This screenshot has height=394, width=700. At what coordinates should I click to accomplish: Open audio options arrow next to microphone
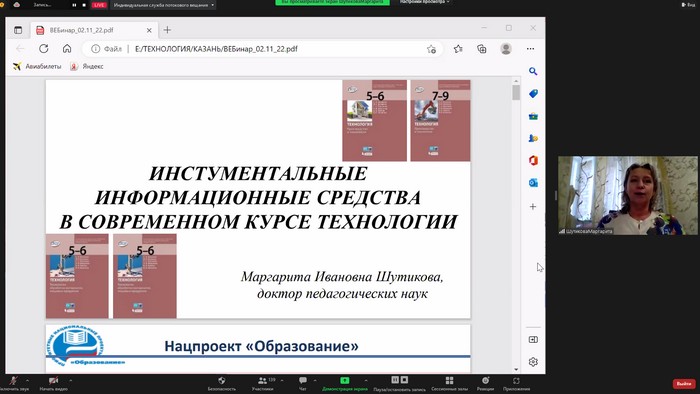(x=28, y=381)
